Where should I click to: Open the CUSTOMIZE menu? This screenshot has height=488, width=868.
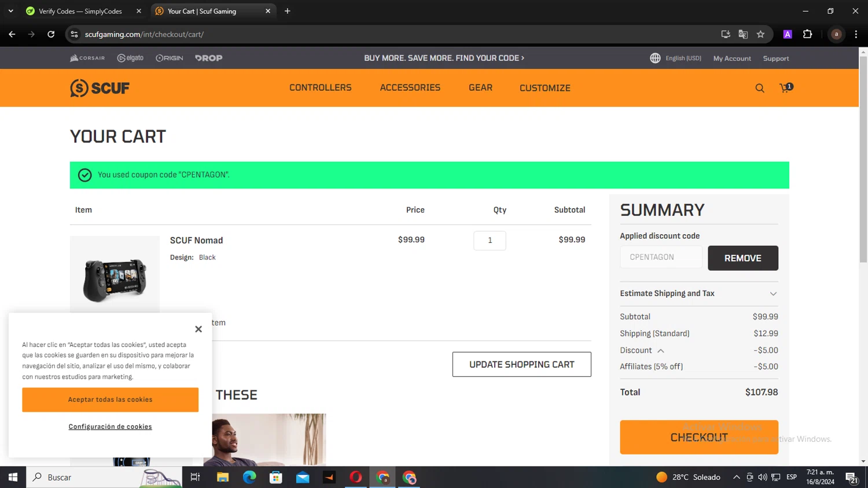pyautogui.click(x=545, y=88)
